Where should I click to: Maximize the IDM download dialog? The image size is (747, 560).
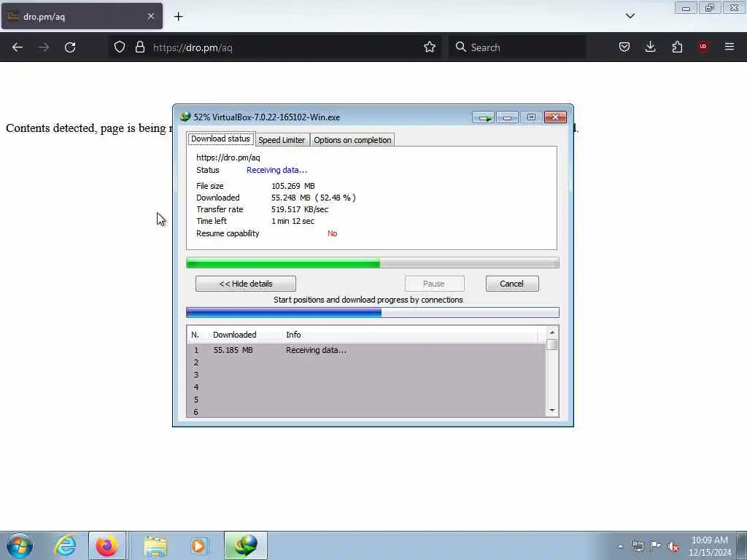click(531, 117)
